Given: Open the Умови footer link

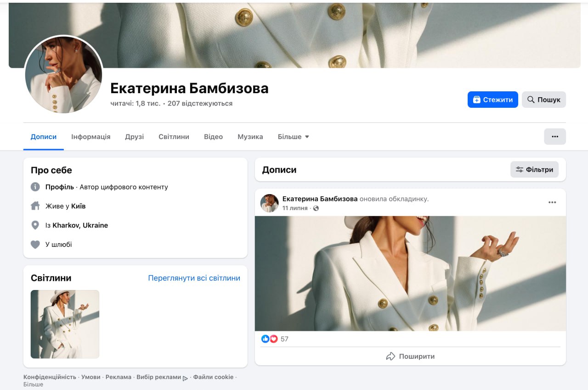Looking at the screenshot, I should 90,377.
